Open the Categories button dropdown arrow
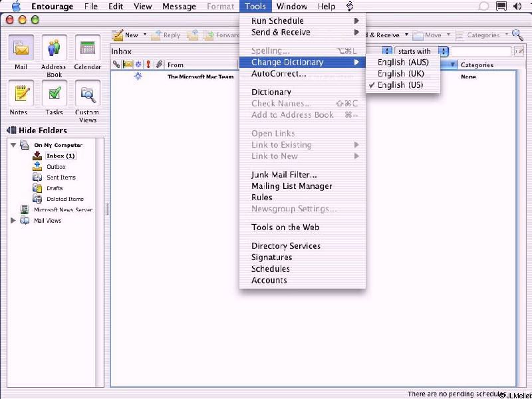 tap(507, 35)
